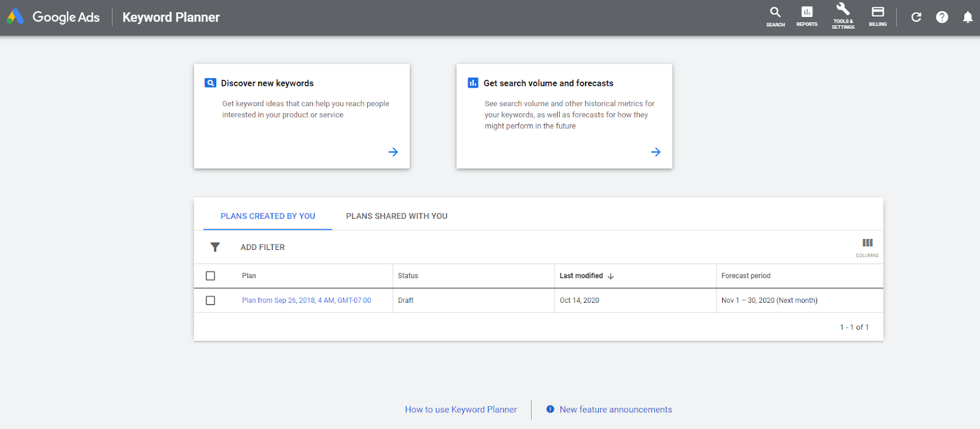Click the refresh icon in header
Image resolution: width=980 pixels, height=429 pixels.
916,17
